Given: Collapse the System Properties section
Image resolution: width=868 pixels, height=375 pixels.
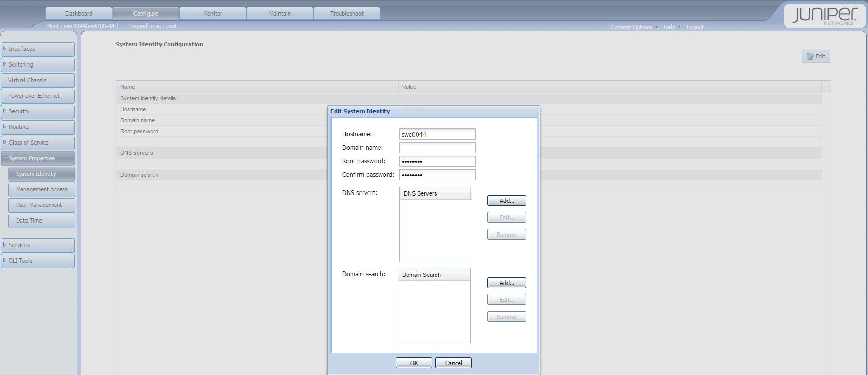Looking at the screenshot, I should point(37,158).
